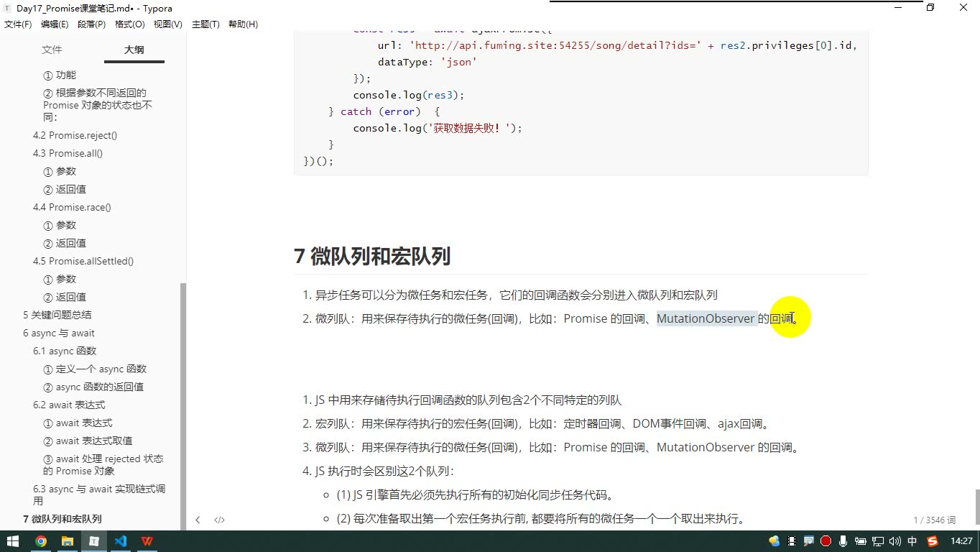Select outline entry 6.2 await 表达式
Screen dimensions: 980x552
point(69,405)
